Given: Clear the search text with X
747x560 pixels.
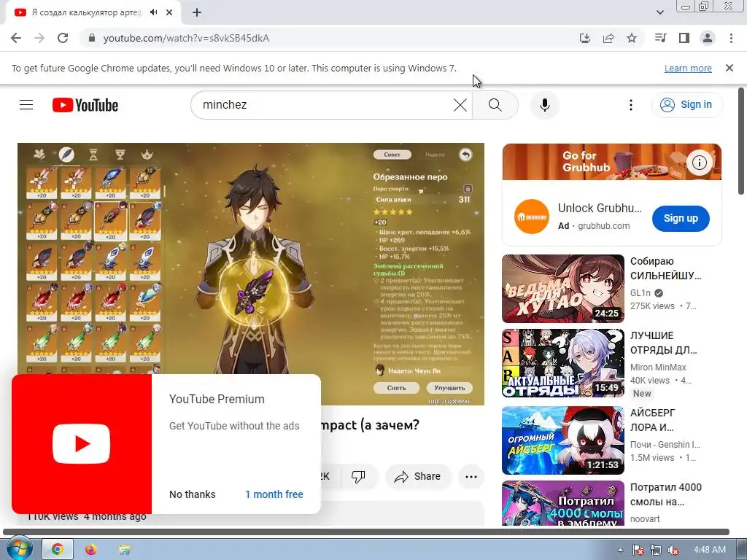Looking at the screenshot, I should (x=460, y=105).
